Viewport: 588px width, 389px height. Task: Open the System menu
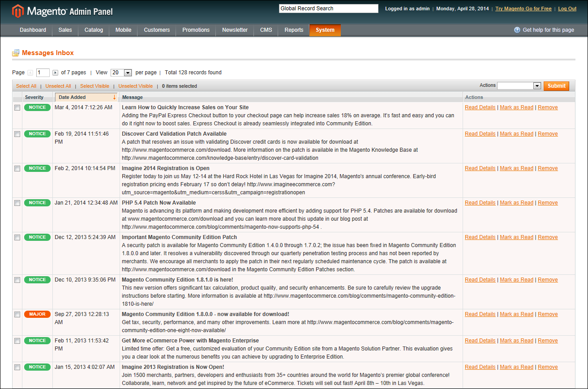(325, 30)
